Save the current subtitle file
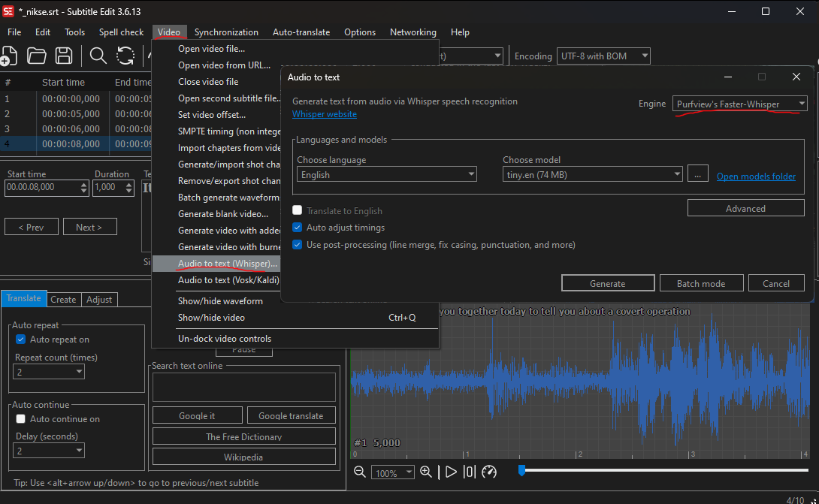The image size is (819, 504). pos(64,56)
